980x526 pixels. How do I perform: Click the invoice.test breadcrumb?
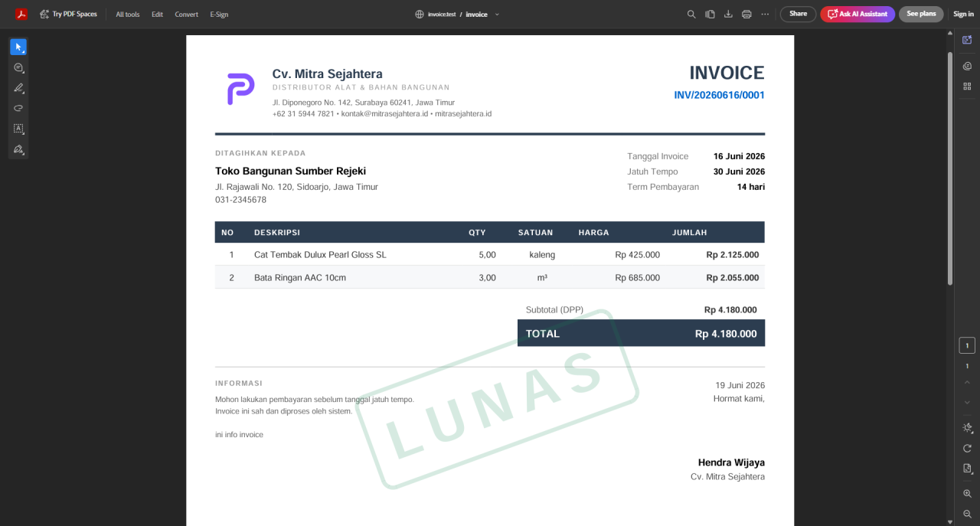click(442, 14)
